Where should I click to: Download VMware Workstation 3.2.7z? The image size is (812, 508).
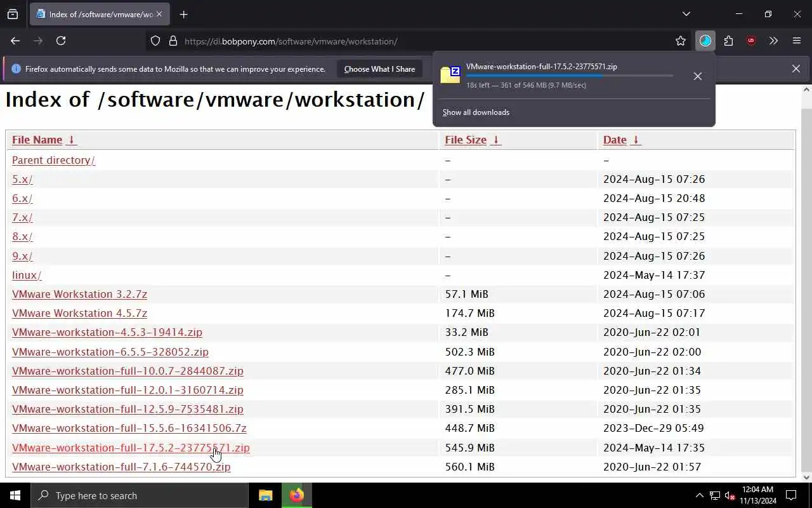pos(79,294)
